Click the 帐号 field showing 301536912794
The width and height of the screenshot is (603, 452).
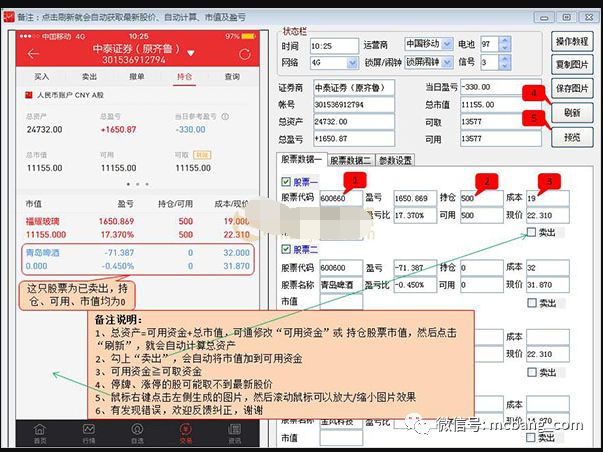point(354,105)
